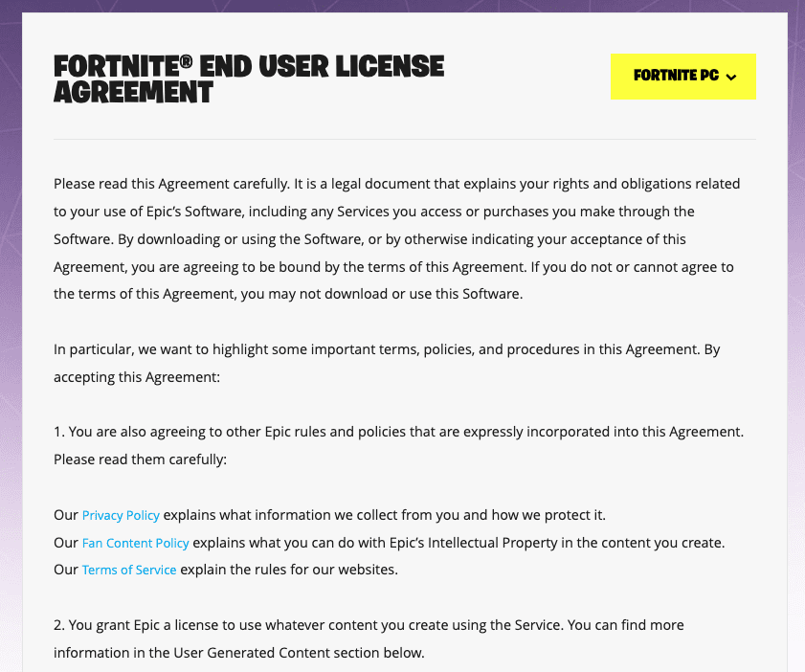This screenshot has width=805, height=672.
Task: Click the sentence highlighting important terms
Action: tap(387, 363)
